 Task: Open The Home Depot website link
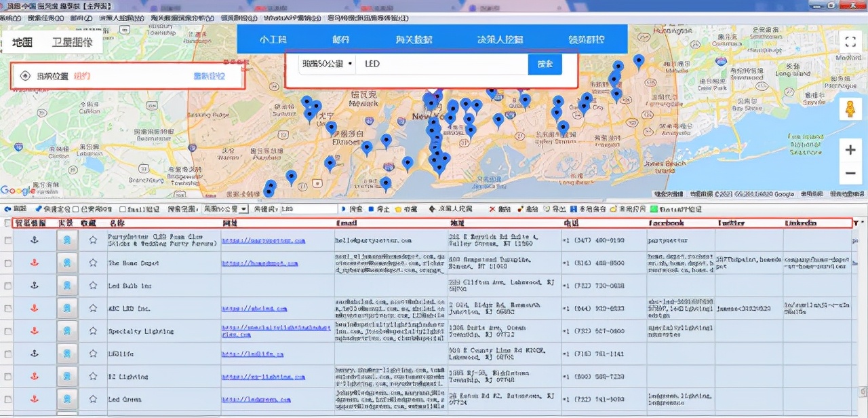(260, 263)
